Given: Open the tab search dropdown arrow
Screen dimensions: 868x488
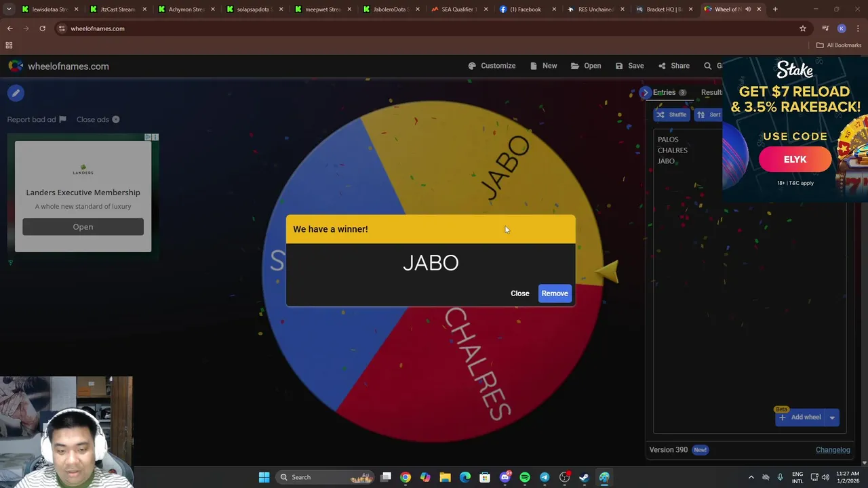Looking at the screenshot, I should tap(9, 9).
